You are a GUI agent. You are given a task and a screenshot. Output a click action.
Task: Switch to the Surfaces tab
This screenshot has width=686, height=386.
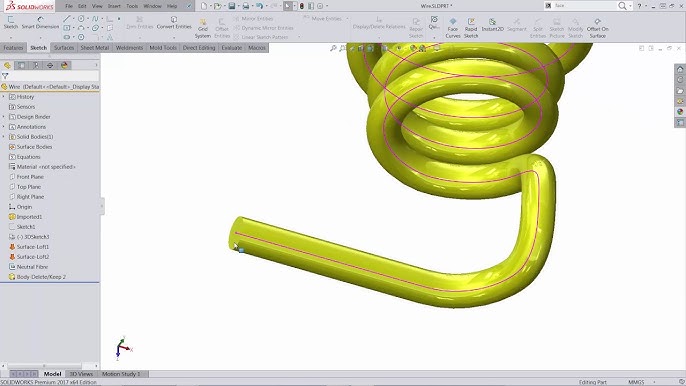pos(64,48)
